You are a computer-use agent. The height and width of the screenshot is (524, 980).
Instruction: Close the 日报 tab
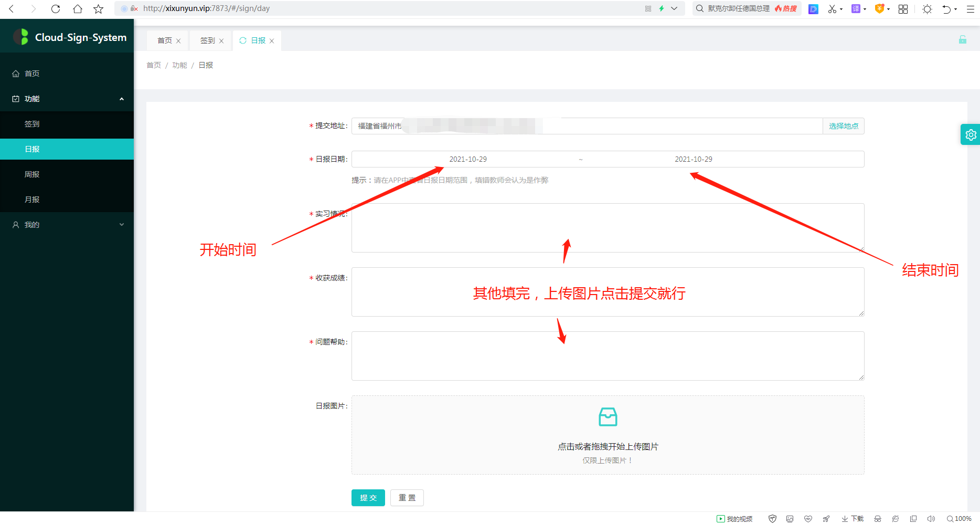pos(272,41)
